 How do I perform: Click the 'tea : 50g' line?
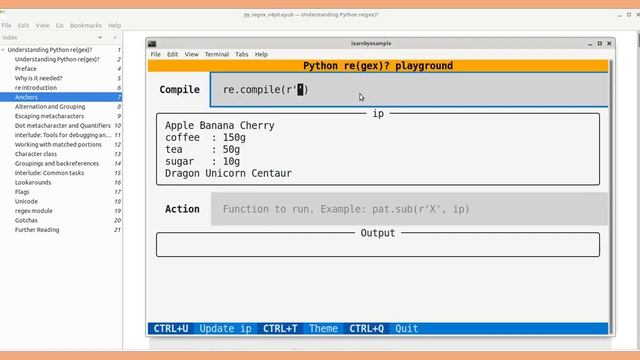(202, 149)
